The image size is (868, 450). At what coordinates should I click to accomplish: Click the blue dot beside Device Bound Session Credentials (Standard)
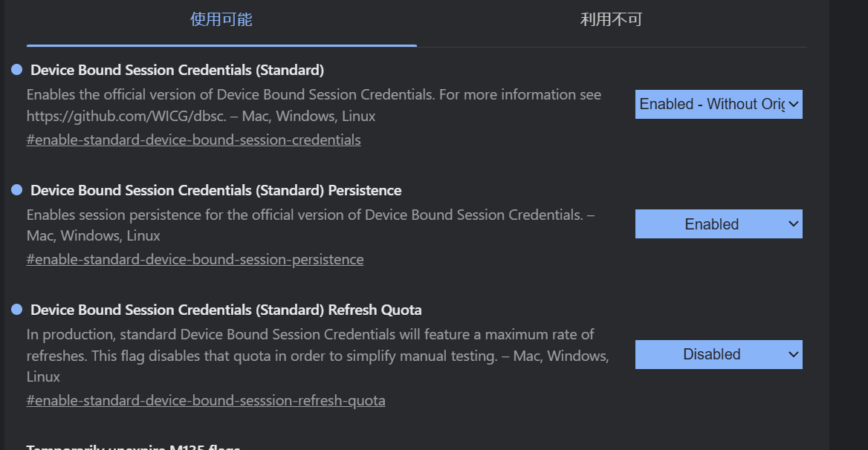[17, 70]
